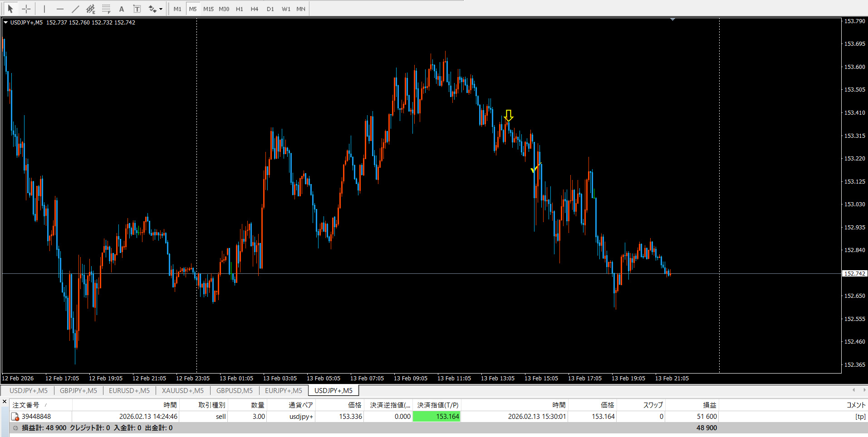Click the 注文番号 column header
Viewport: 868px width, 437px height.
26,405
